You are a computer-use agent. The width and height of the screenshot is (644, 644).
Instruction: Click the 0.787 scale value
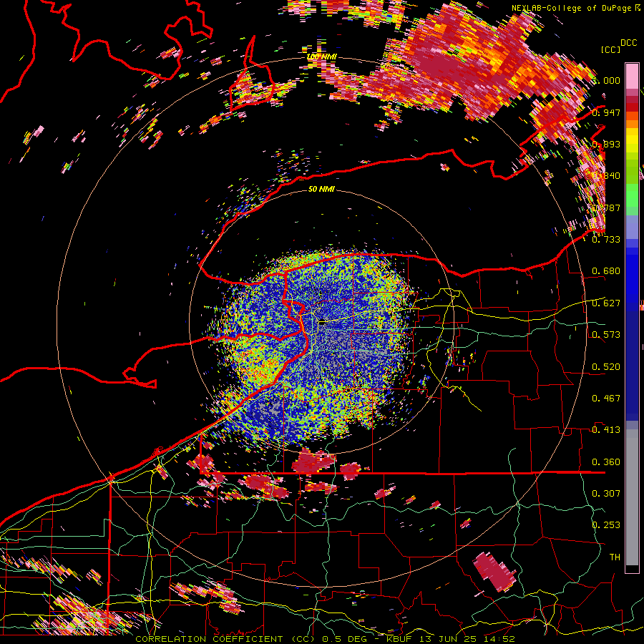pyautogui.click(x=606, y=208)
